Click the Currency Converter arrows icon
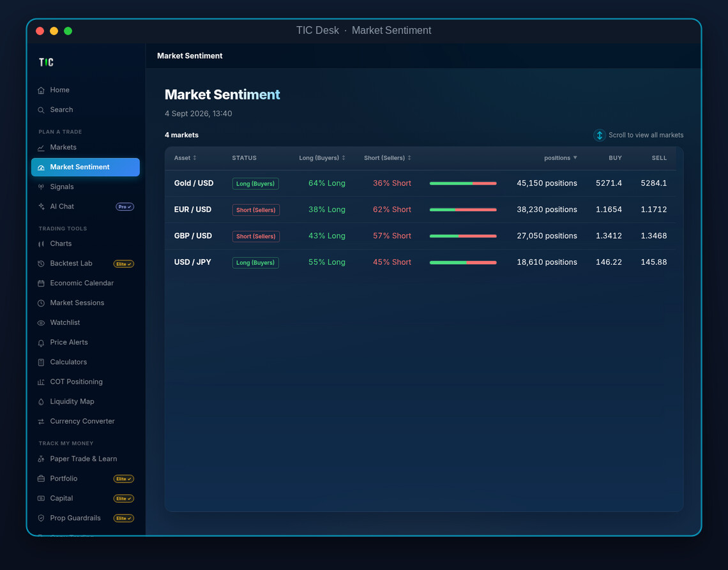Screen dimensions: 728x570 tap(41, 421)
